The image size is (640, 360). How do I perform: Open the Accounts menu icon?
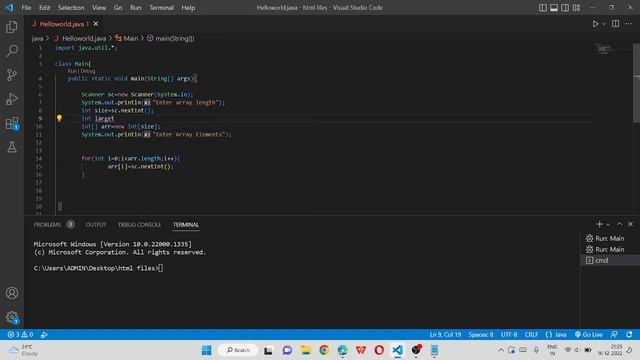click(x=12, y=293)
